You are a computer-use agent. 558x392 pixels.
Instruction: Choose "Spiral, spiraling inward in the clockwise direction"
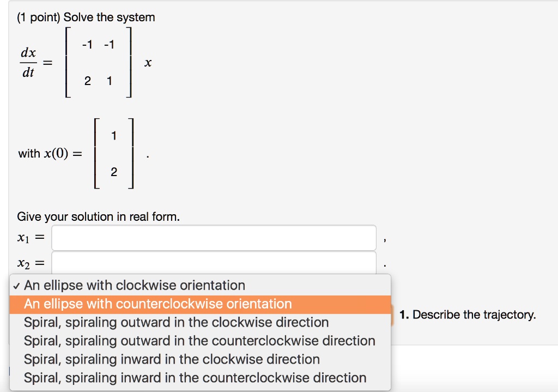pos(171,359)
